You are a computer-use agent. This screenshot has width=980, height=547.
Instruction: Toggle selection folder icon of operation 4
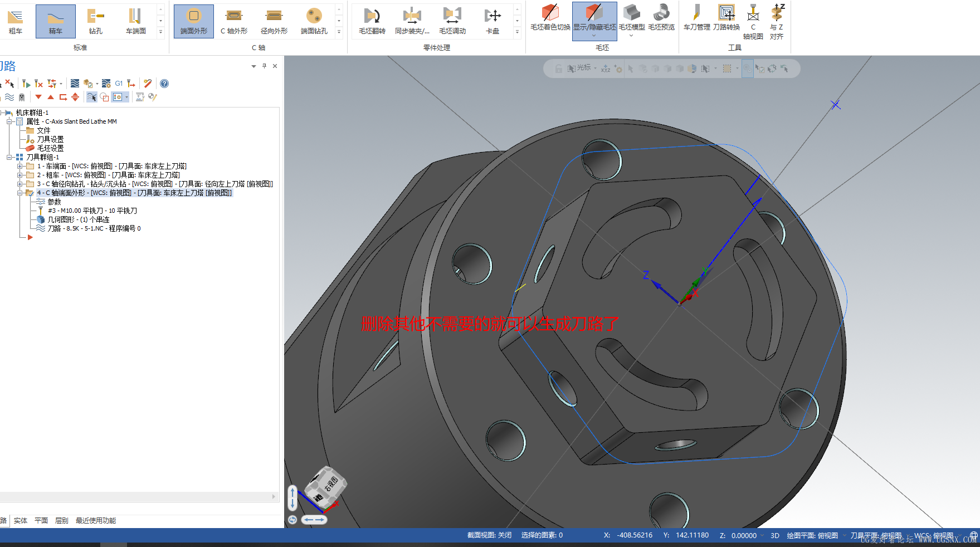tap(30, 193)
